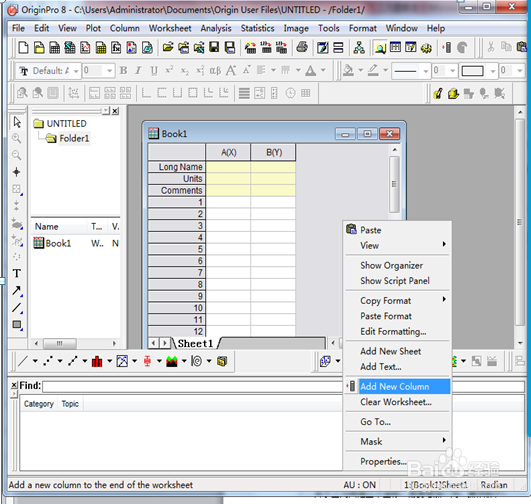The height and width of the screenshot is (504, 531).
Task: Select the Text tool
Action: [17, 273]
